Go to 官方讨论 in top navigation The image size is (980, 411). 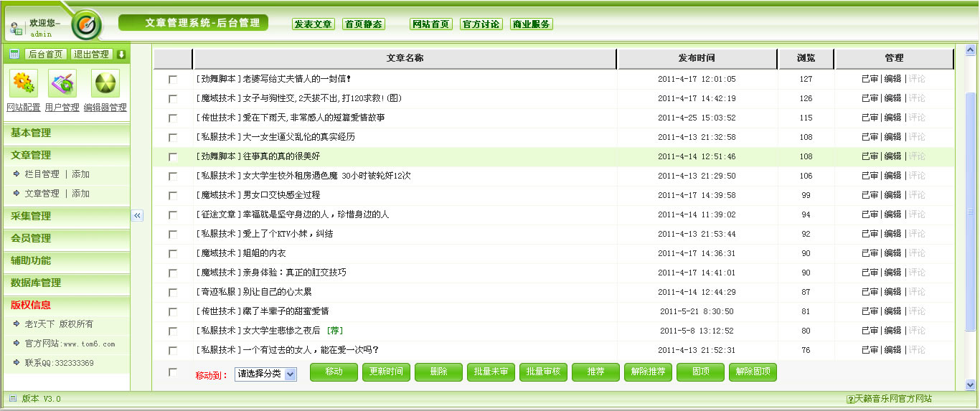pyautogui.click(x=481, y=24)
